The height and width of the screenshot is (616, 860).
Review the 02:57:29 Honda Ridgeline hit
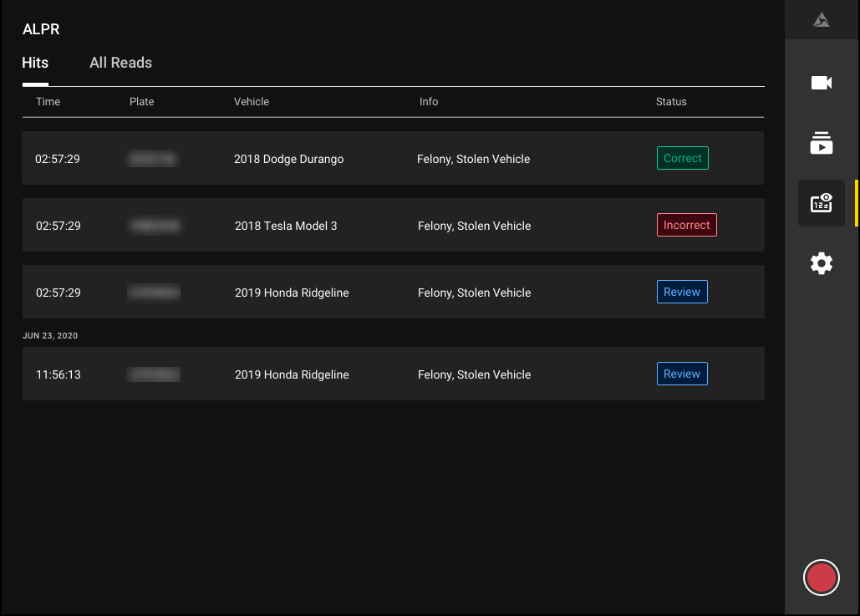coord(682,292)
